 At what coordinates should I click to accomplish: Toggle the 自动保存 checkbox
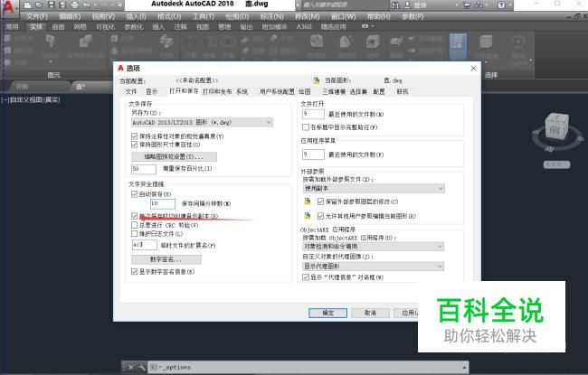pos(134,194)
